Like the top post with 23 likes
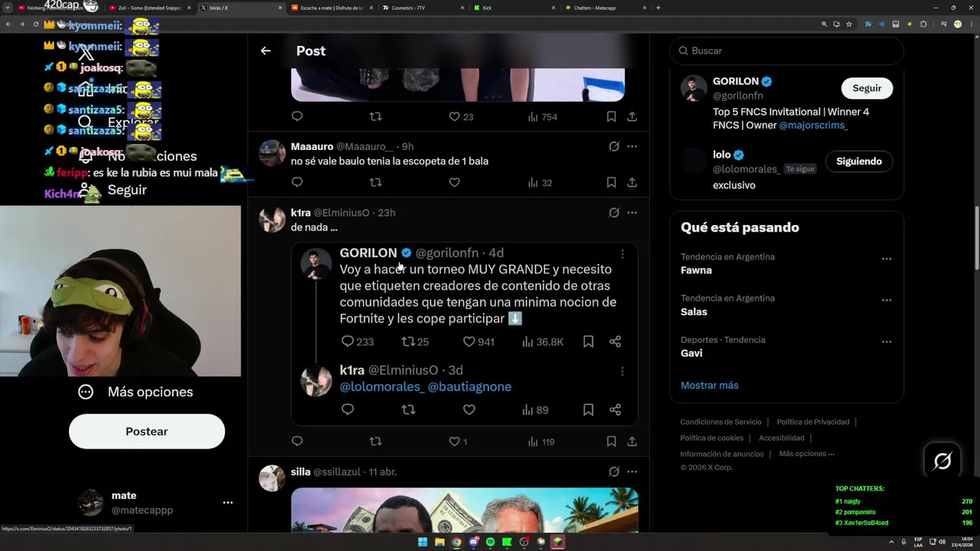The height and width of the screenshot is (551, 980). tap(461, 117)
